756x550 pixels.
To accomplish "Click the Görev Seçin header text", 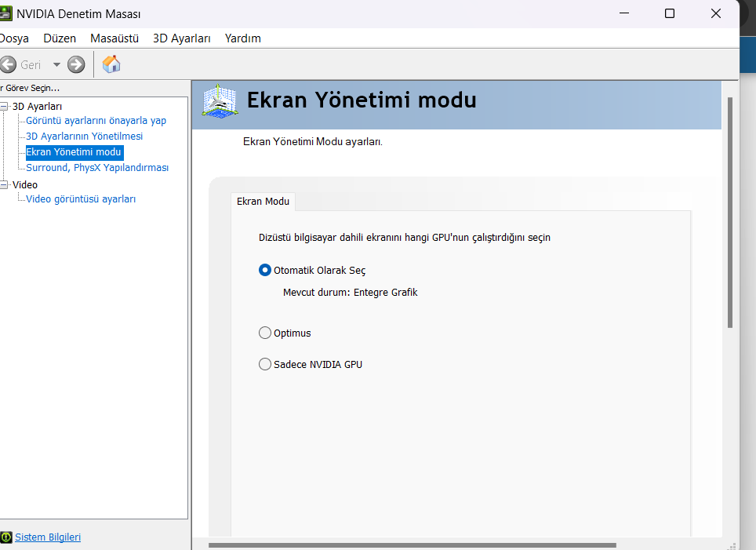I will click(30, 89).
